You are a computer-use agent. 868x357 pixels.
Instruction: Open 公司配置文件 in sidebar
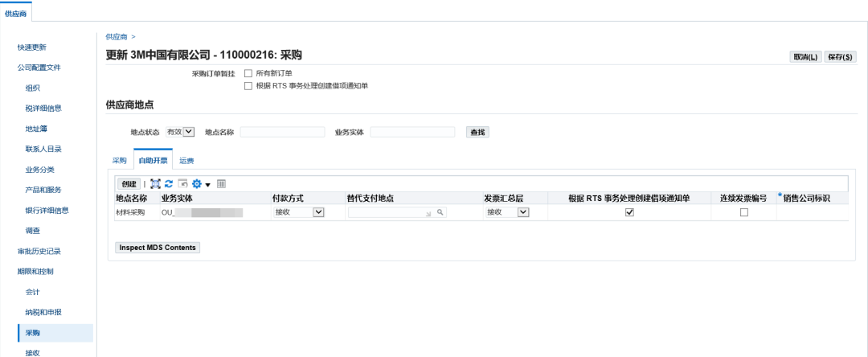[39, 68]
